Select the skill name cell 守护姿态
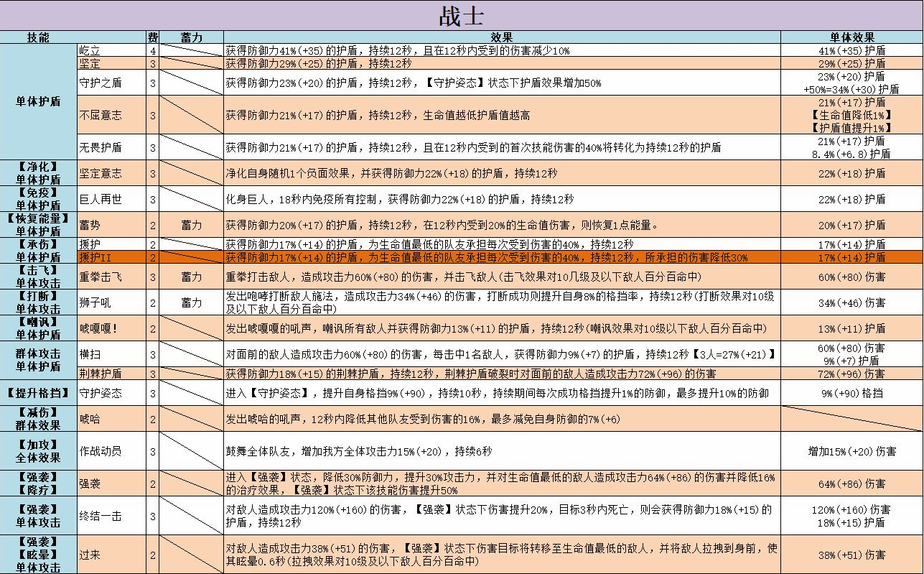Image resolution: width=924 pixels, height=574 pixels. coord(111,393)
